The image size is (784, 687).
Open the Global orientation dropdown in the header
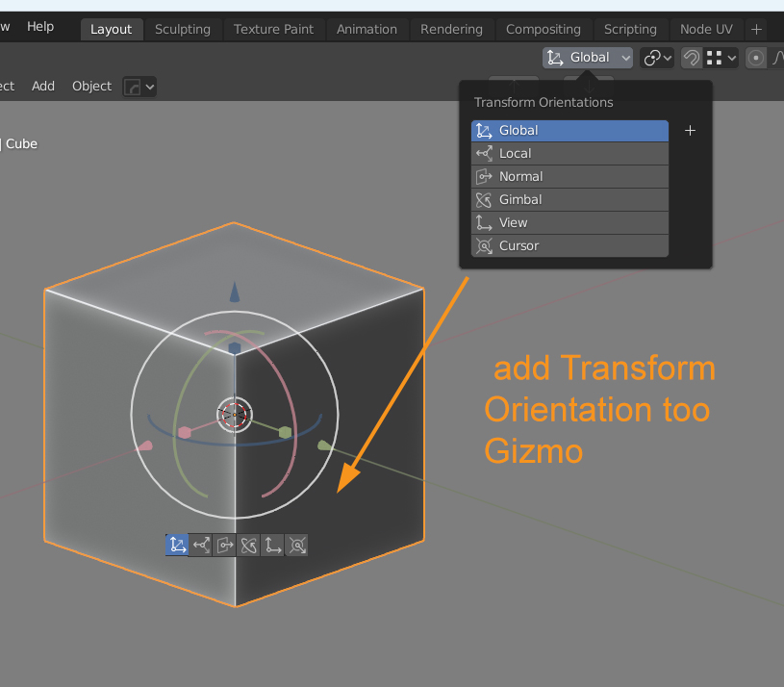click(x=588, y=58)
